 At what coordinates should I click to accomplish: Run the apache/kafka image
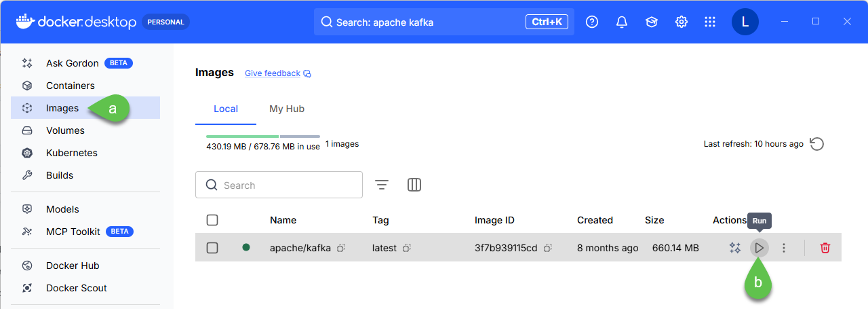tap(759, 248)
